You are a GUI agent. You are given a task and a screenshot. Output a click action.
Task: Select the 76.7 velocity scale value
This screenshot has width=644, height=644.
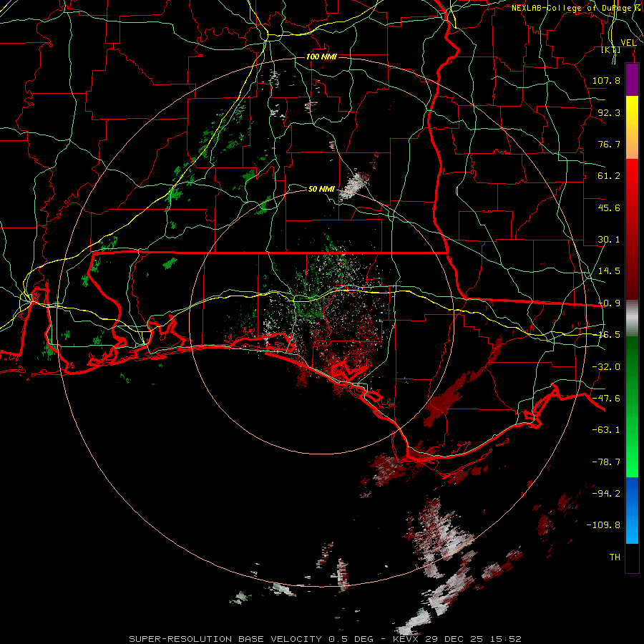point(609,144)
